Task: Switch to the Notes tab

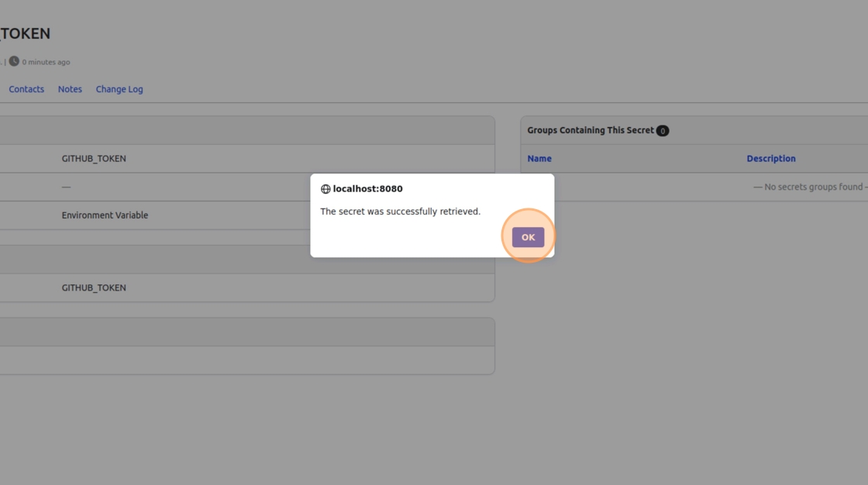Action: click(x=70, y=89)
